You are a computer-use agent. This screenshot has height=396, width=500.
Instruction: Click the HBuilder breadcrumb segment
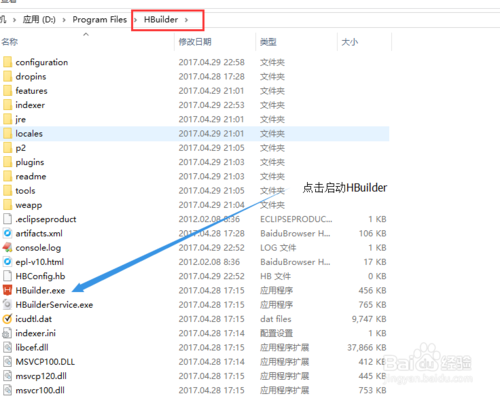(161, 20)
